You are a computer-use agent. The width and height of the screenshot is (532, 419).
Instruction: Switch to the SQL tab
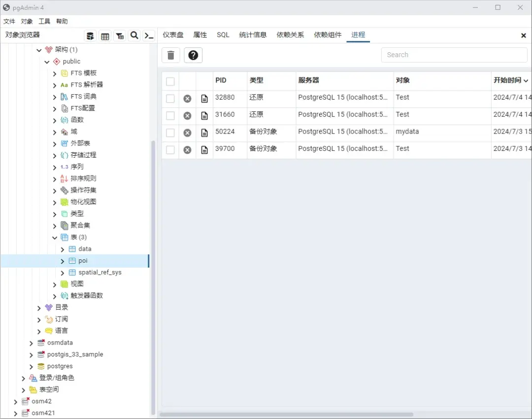coord(223,35)
